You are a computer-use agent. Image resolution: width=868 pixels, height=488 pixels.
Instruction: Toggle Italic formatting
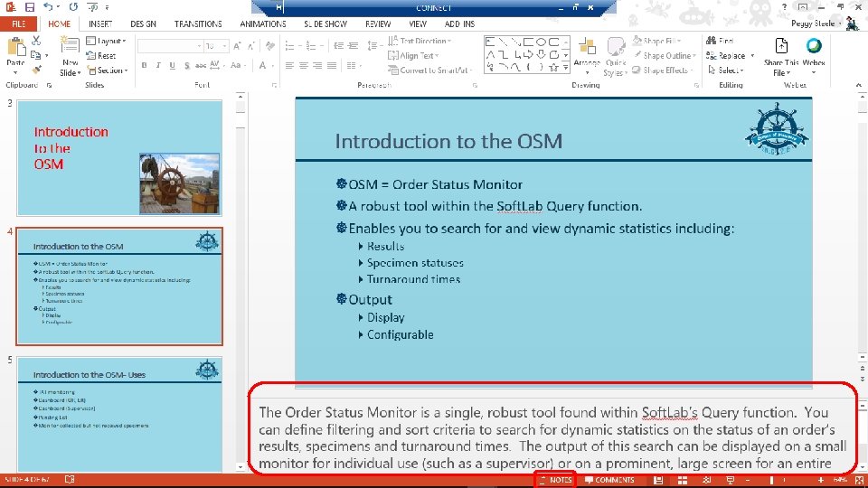coord(158,65)
